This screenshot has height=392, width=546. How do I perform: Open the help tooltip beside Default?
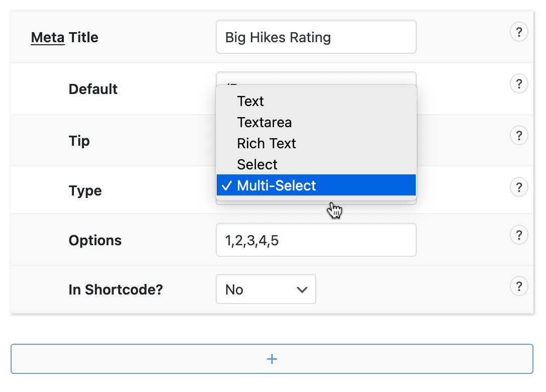pos(519,83)
